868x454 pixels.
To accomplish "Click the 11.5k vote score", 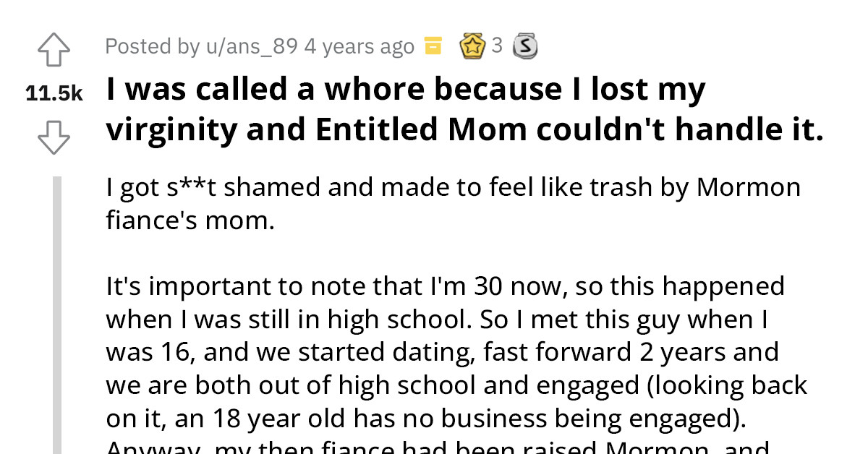I will pyautogui.click(x=54, y=93).
